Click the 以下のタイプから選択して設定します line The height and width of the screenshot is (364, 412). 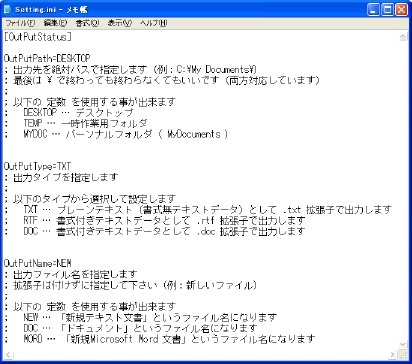tap(90, 199)
